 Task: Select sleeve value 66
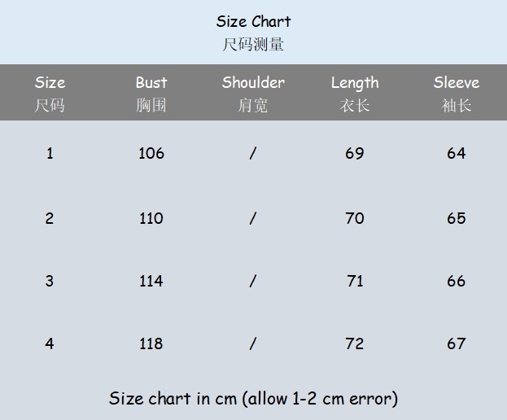tap(456, 281)
